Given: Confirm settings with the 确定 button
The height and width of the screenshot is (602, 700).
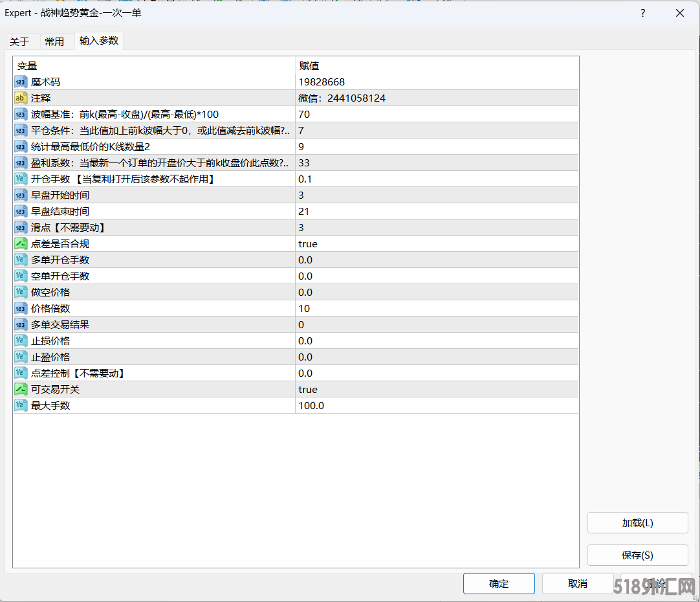Looking at the screenshot, I should 499,583.
